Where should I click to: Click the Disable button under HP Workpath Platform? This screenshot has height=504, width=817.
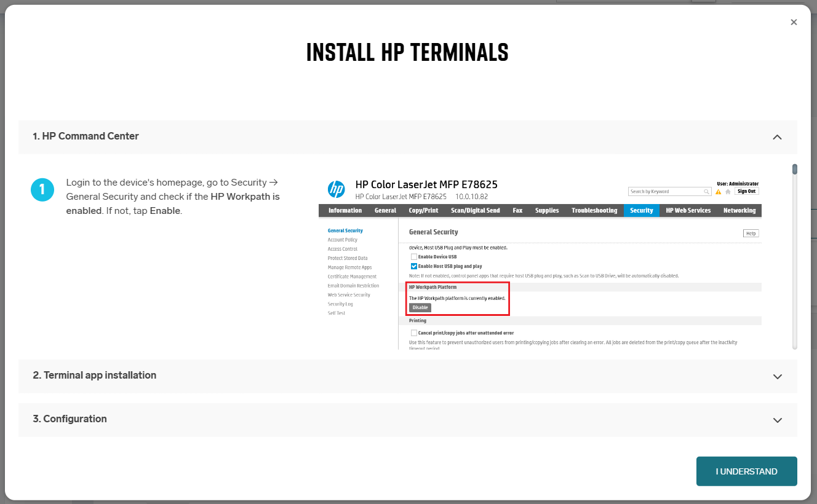click(420, 307)
